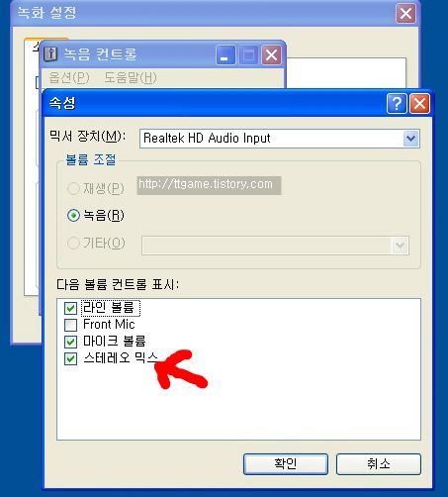Close the 녹화 설정 window
448x497 pixels.
click(405, 14)
